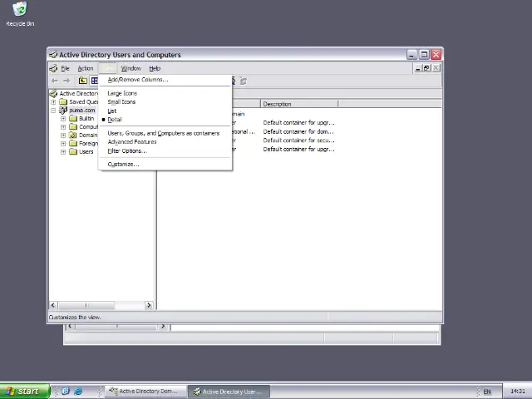This screenshot has height=399, width=532.
Task: Click the Start button
Action: pyautogui.click(x=23, y=391)
